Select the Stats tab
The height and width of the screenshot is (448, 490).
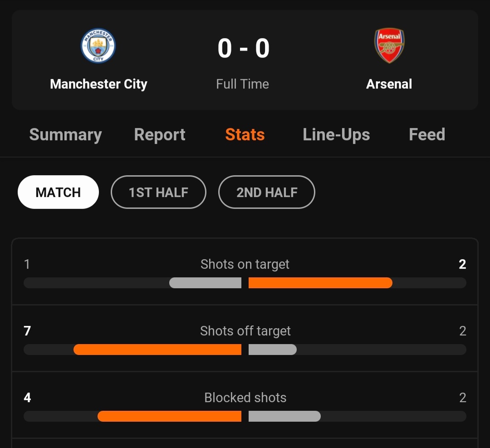(245, 135)
